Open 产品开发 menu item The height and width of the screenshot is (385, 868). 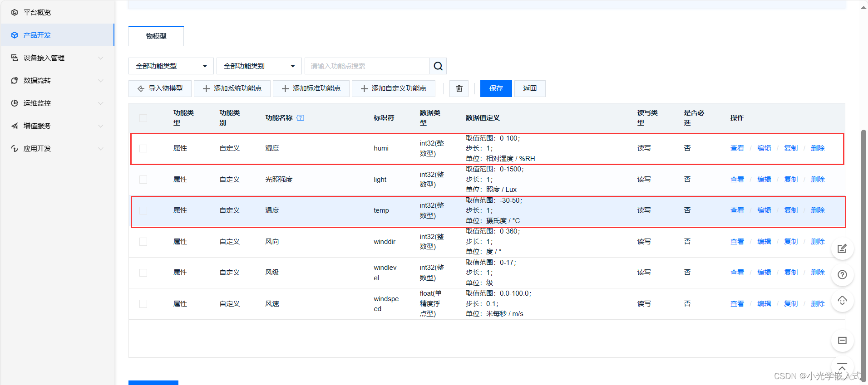pyautogui.click(x=57, y=35)
